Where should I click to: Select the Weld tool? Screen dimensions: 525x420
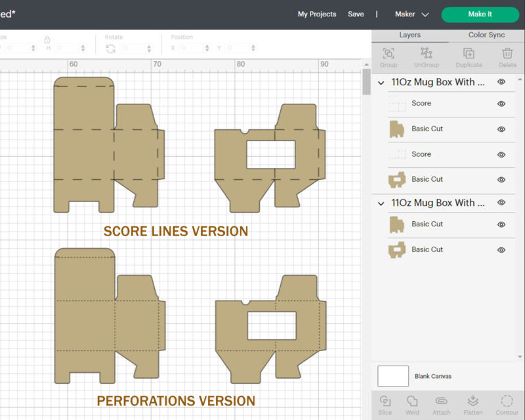point(412,403)
